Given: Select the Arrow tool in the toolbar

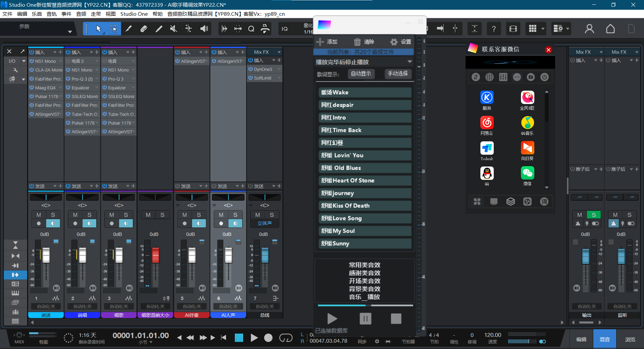Looking at the screenshot, I should (99, 29).
